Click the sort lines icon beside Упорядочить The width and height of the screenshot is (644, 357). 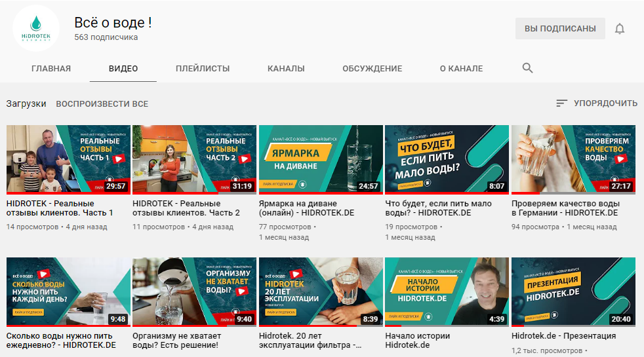(x=561, y=103)
